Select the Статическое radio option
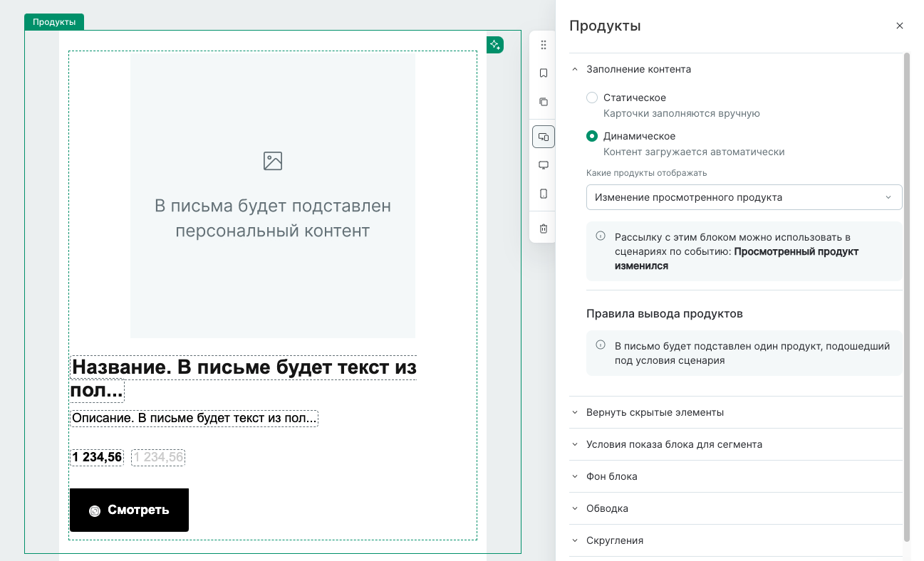This screenshot has height=561, width=924. click(592, 98)
